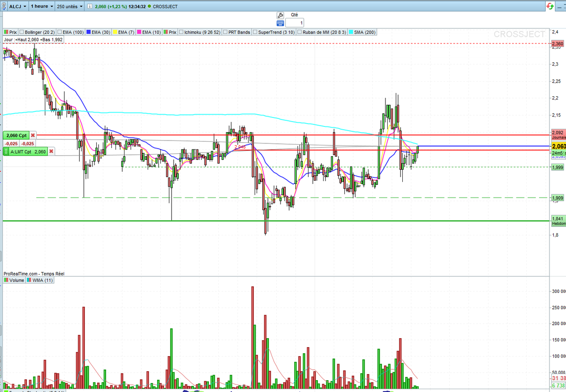Click the chart link pin icon
Viewport: 566px width, 392px height.
click(x=5, y=7)
